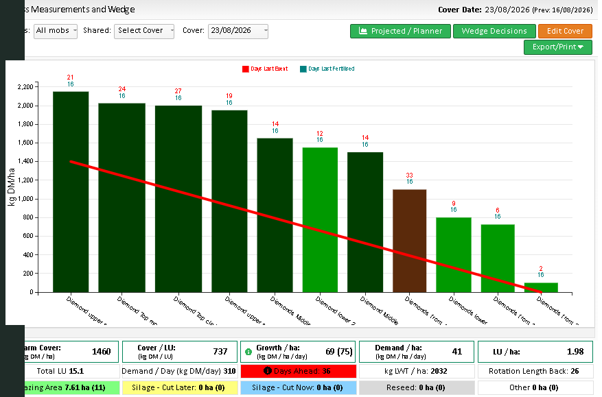Click the green info icon beside Growth / ha

tap(248, 352)
